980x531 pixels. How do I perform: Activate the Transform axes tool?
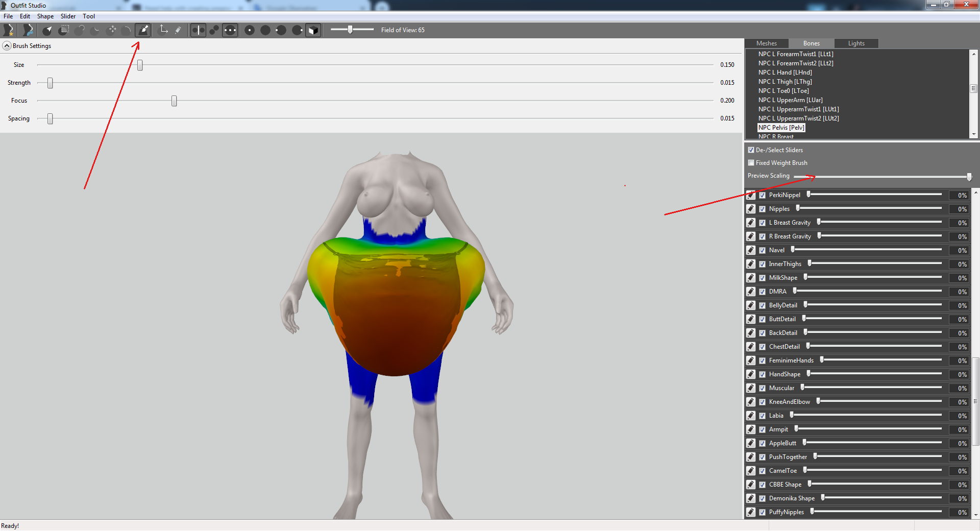[x=163, y=30]
